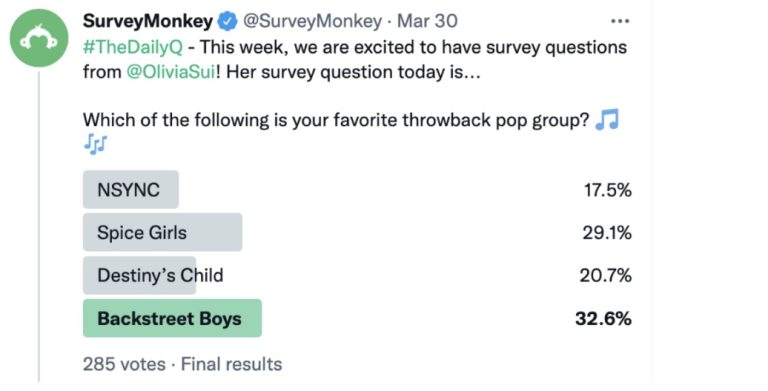Viewport: 768px width, 391px height.
Task: Click the small music notes emoji
Action: (x=95, y=144)
